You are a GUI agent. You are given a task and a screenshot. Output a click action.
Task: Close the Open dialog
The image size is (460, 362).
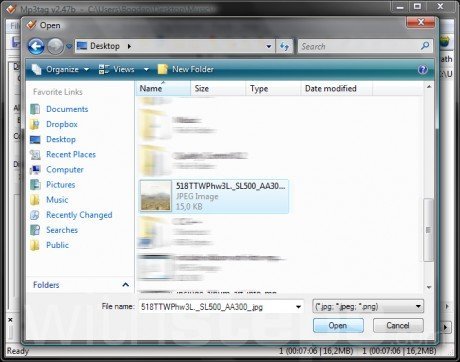[421, 22]
